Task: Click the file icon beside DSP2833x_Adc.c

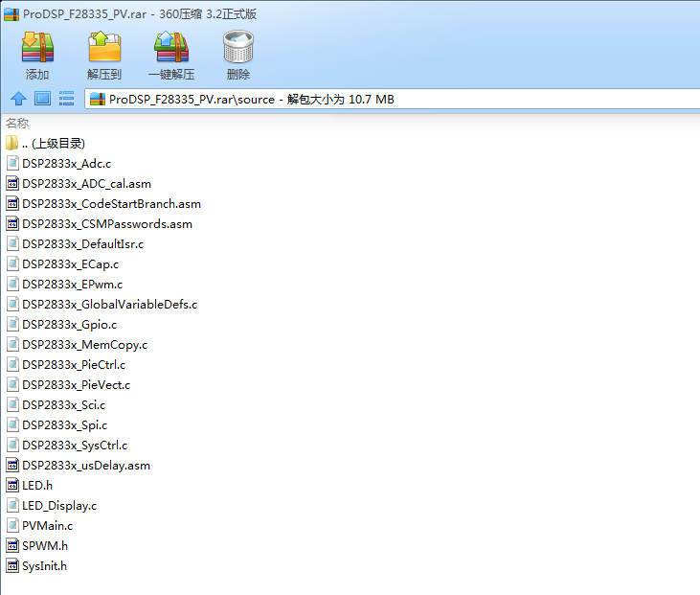Action: [x=12, y=164]
